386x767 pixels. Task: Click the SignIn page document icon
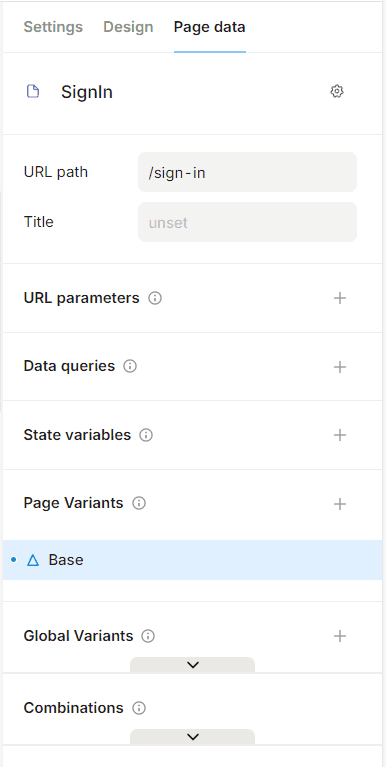[x=33, y=91]
